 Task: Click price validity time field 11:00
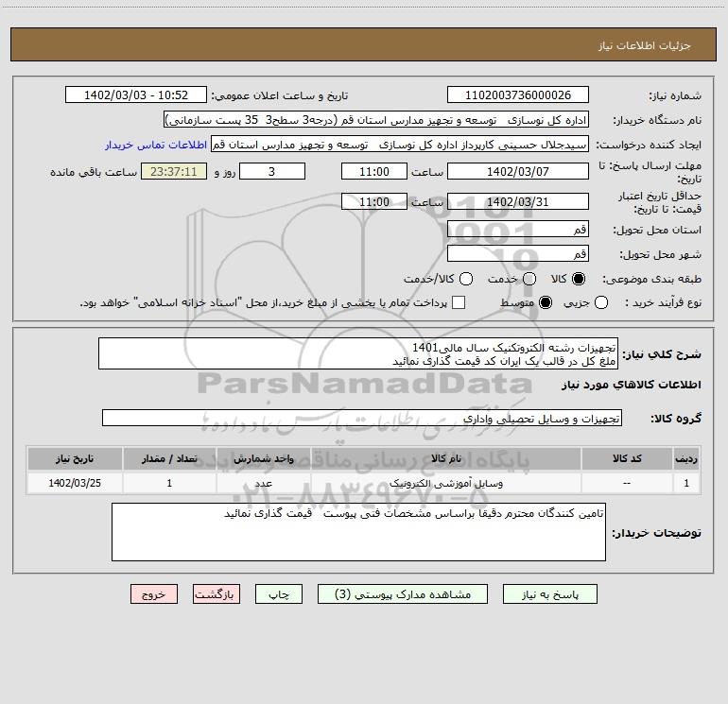tap(374, 201)
